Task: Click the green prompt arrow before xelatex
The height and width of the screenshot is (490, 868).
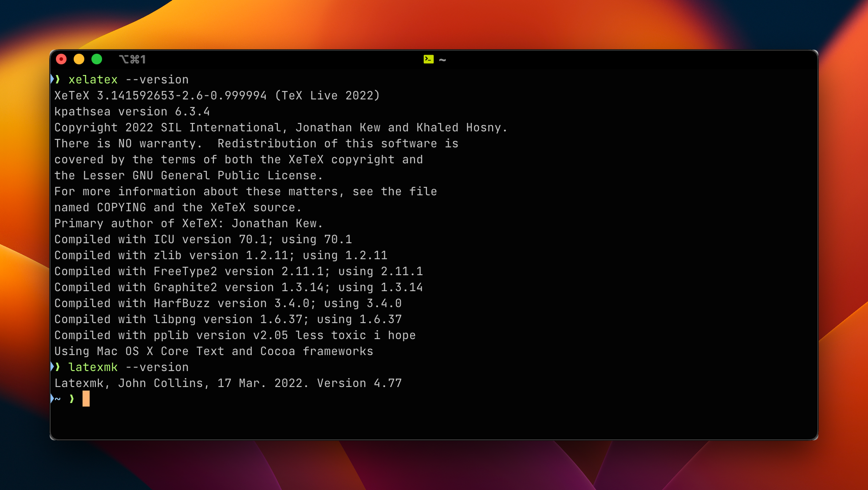Action: (56, 79)
